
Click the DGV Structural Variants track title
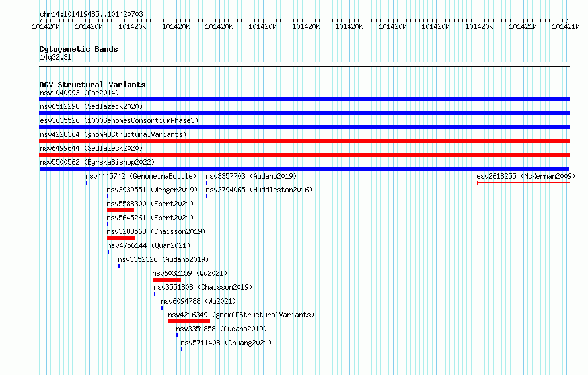(92, 85)
